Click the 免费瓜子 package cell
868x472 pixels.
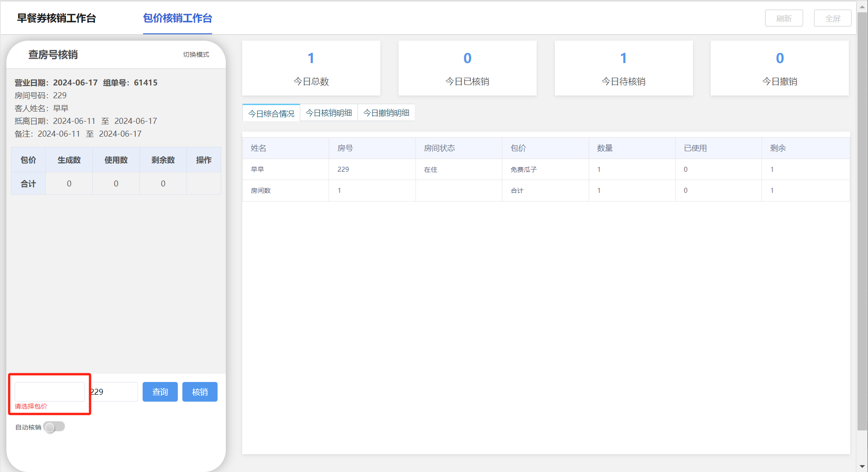pyautogui.click(x=545, y=170)
